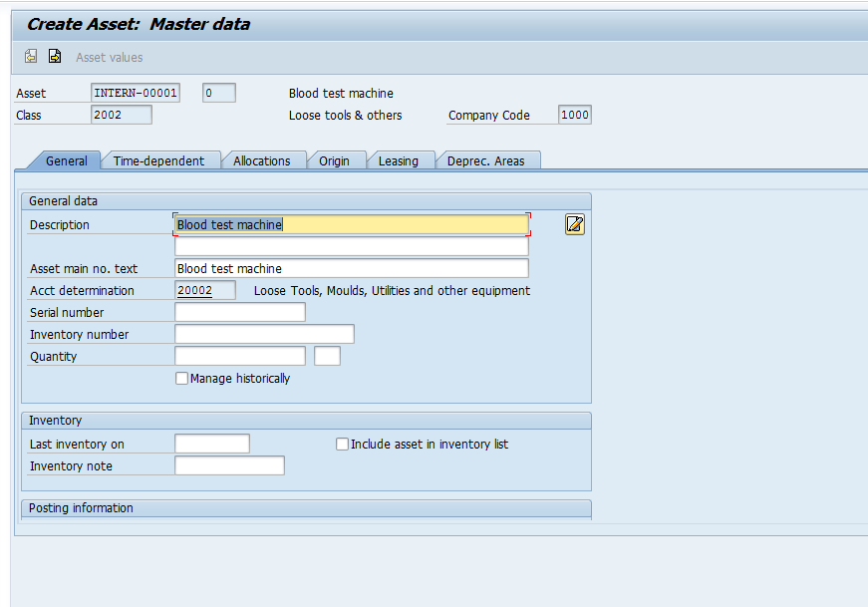Click the Quantity input field
The image size is (868, 607).
point(240,356)
